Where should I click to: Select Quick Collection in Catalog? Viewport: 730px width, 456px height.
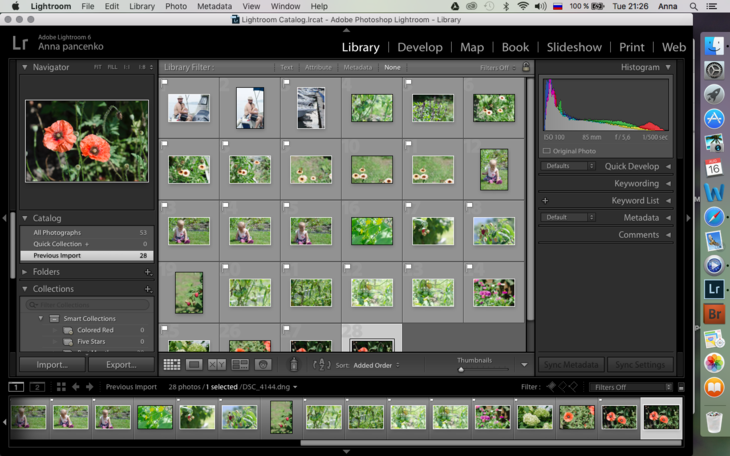87,244
